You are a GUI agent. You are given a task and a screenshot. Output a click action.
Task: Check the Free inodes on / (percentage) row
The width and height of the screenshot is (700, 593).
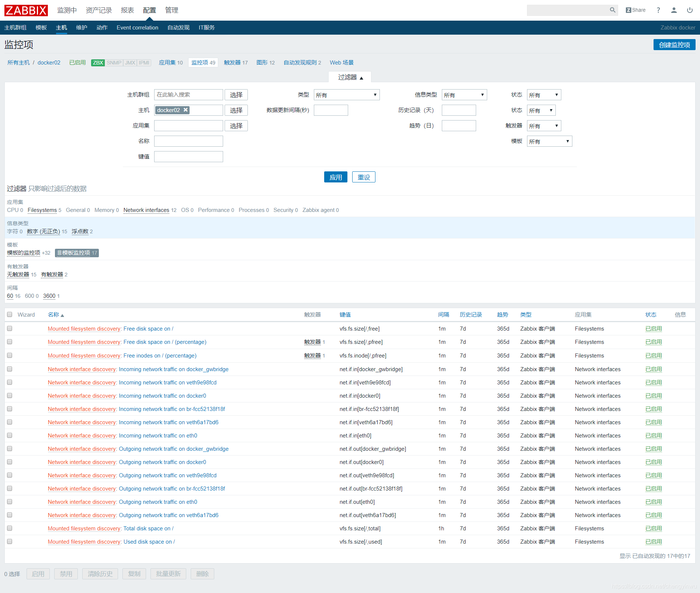tap(10, 355)
